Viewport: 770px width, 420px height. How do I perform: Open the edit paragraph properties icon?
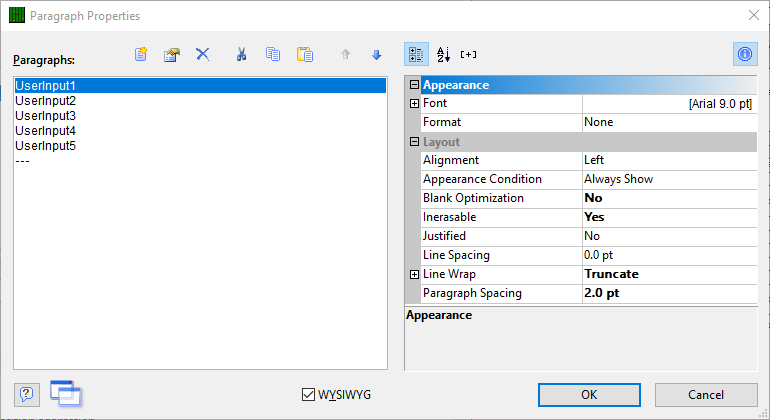172,55
